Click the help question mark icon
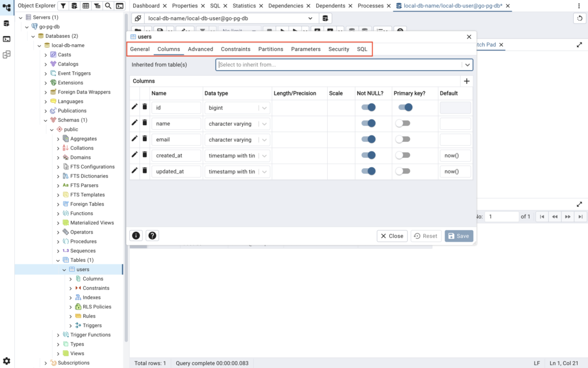The height and width of the screenshot is (368, 588). pyautogui.click(x=152, y=235)
